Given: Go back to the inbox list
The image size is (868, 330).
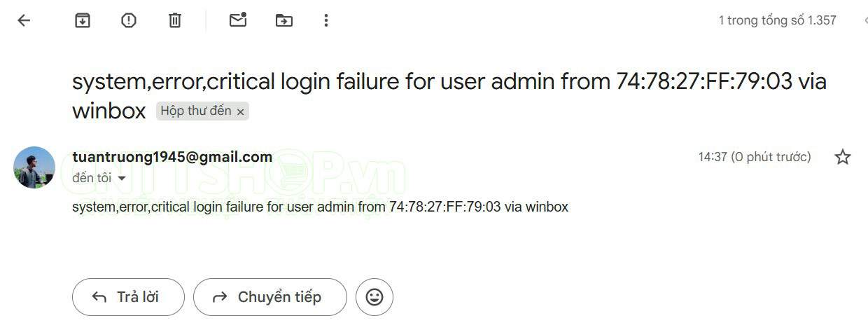Looking at the screenshot, I should click(24, 20).
